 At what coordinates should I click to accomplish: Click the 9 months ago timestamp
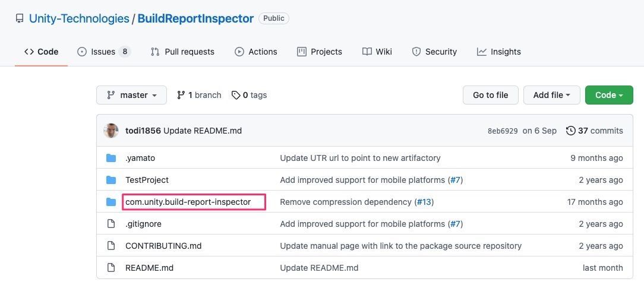point(596,158)
